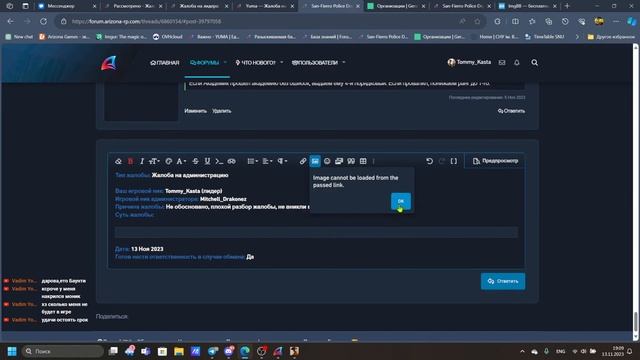Open the forum messages envelope icon
The image size is (640, 360).
point(502,62)
